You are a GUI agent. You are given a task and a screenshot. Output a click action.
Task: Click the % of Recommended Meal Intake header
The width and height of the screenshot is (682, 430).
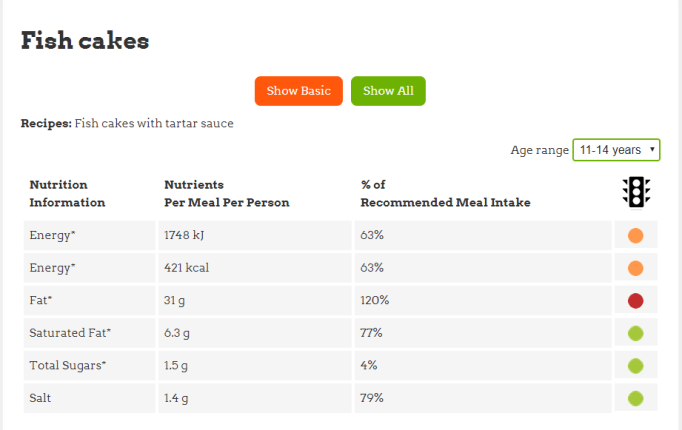click(445, 193)
